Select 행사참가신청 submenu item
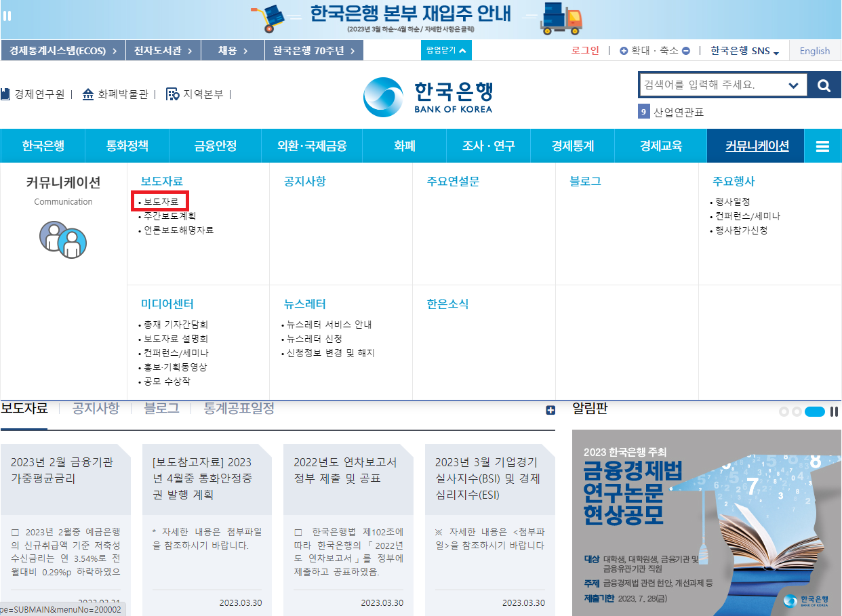The image size is (842, 616). pyautogui.click(x=741, y=230)
